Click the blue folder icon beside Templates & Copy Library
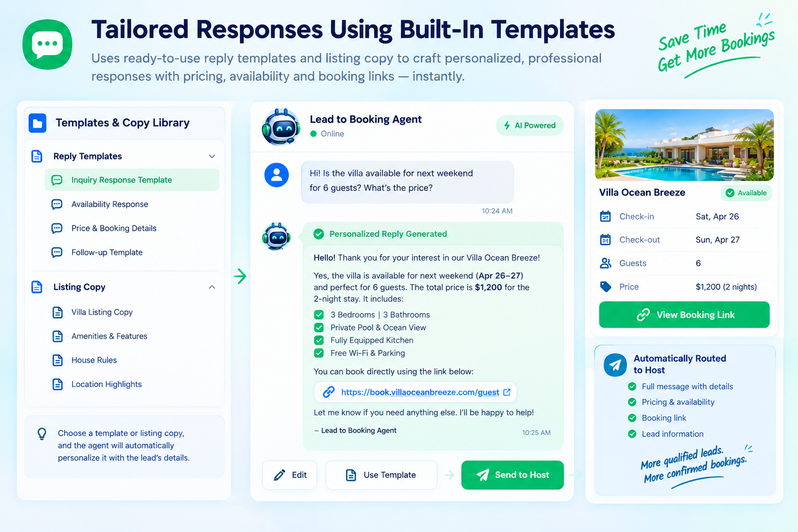Screen dimensions: 798x532 click(x=37, y=123)
